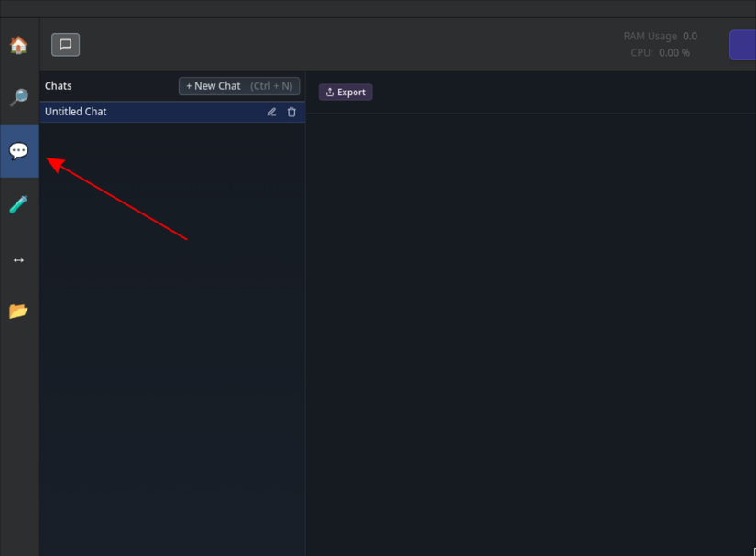Open the test tube Playground icon
This screenshot has width=756, height=556.
19,204
